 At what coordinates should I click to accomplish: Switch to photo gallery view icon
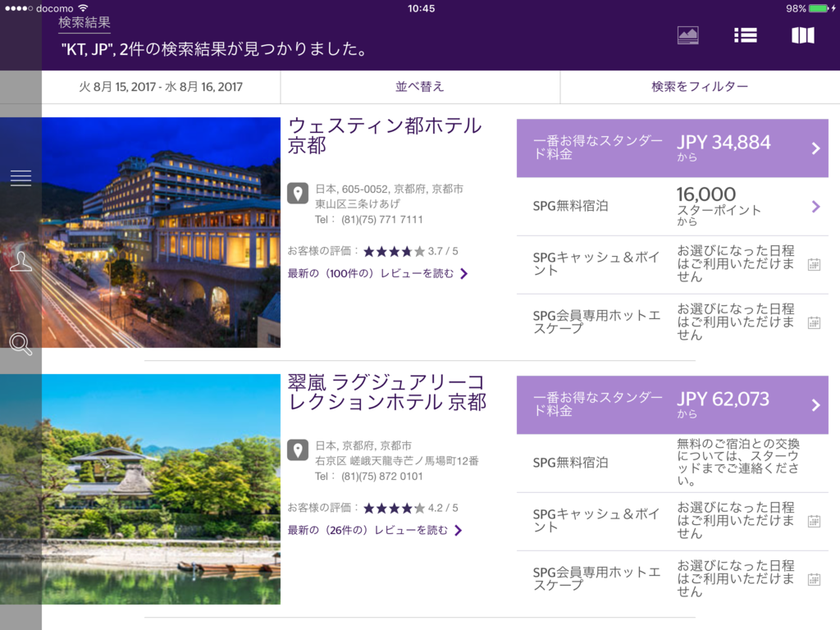pos(688,35)
